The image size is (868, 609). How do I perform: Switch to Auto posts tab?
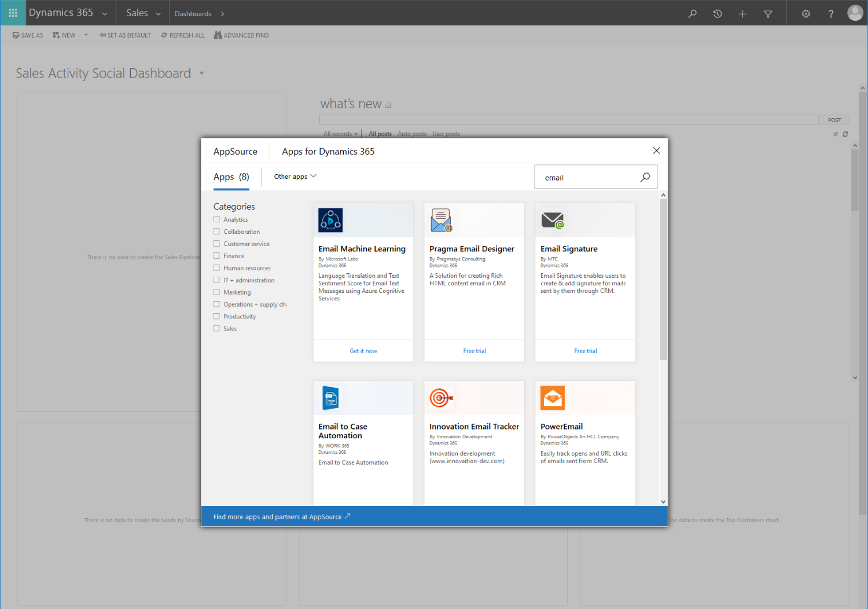pyautogui.click(x=412, y=134)
